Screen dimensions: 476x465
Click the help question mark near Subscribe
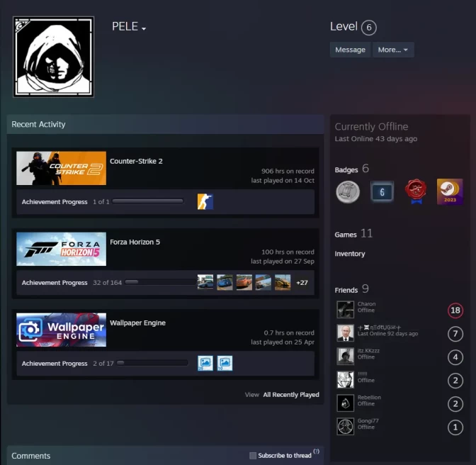tap(317, 452)
